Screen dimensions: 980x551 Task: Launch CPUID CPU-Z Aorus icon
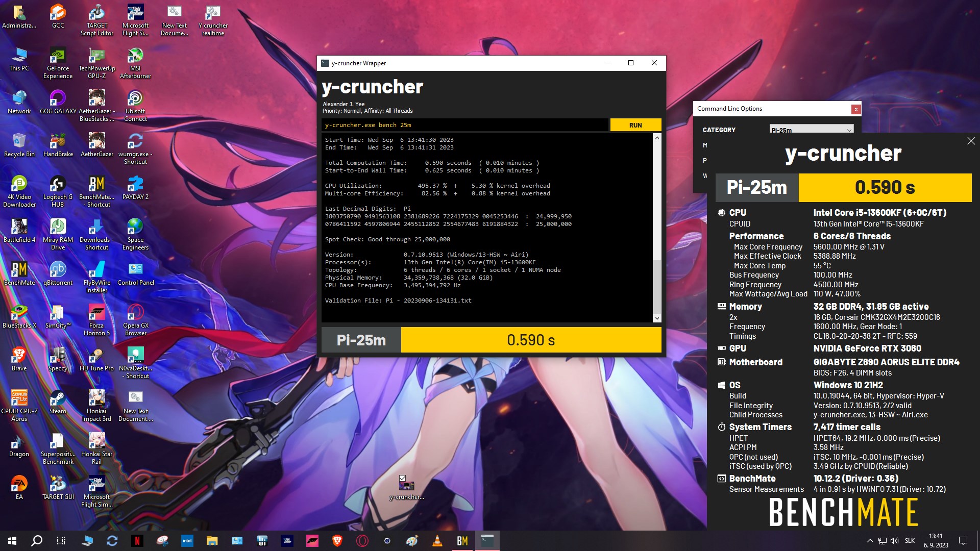pyautogui.click(x=19, y=406)
